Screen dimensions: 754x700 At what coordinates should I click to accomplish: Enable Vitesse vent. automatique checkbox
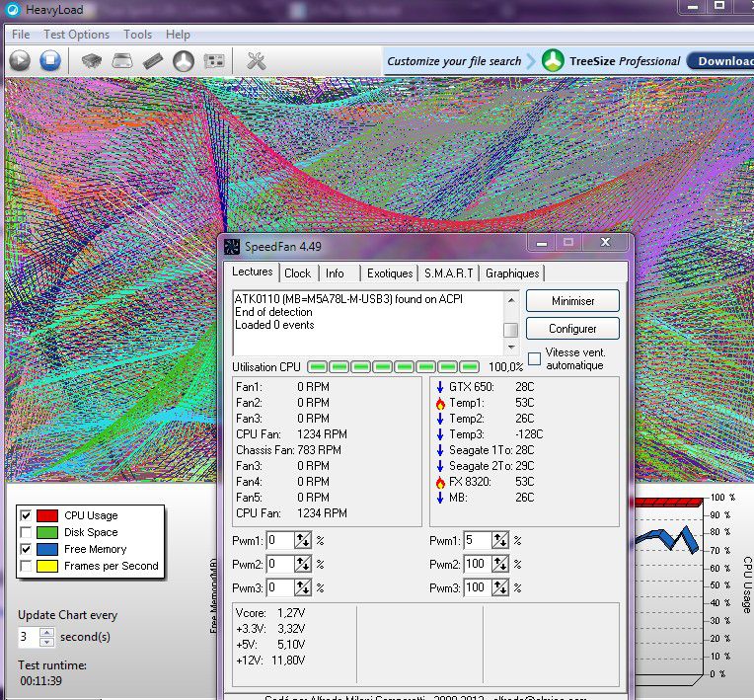point(534,359)
